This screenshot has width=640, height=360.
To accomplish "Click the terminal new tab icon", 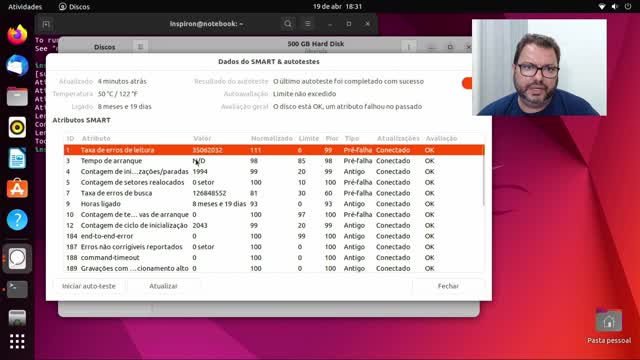I will click(46, 24).
